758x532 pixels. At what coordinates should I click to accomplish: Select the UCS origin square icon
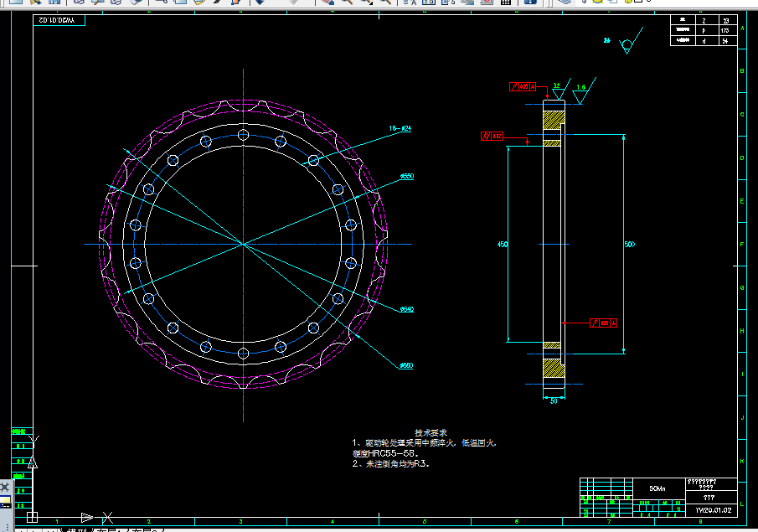pos(33,517)
